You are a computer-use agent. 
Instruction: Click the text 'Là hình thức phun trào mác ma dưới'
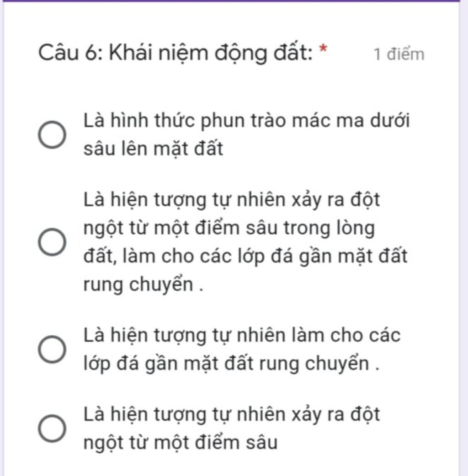[x=246, y=121]
